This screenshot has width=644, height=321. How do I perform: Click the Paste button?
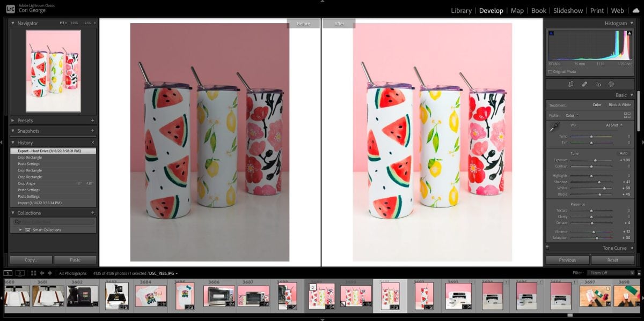click(75, 260)
